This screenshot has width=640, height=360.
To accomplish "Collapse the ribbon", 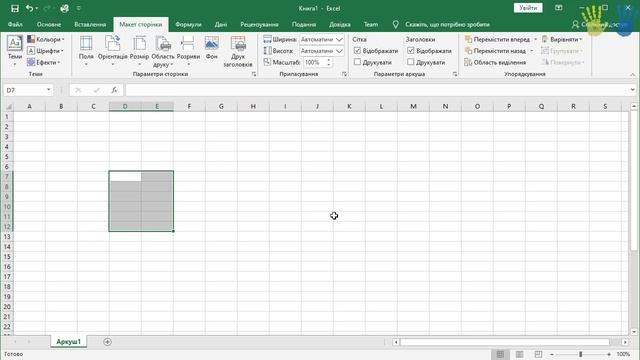I will 632,74.
